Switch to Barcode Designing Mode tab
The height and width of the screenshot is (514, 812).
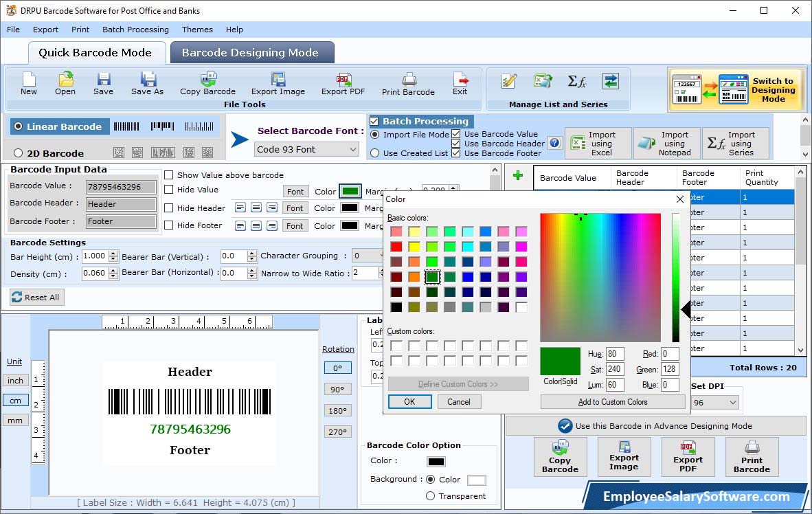coord(252,52)
